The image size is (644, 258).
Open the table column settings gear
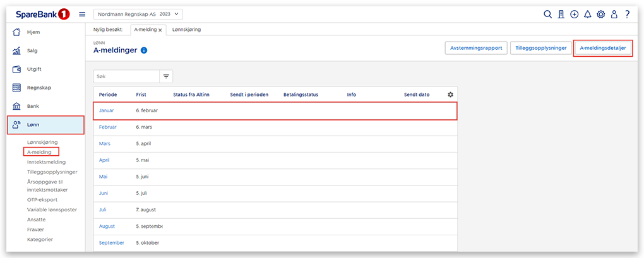[x=450, y=95]
